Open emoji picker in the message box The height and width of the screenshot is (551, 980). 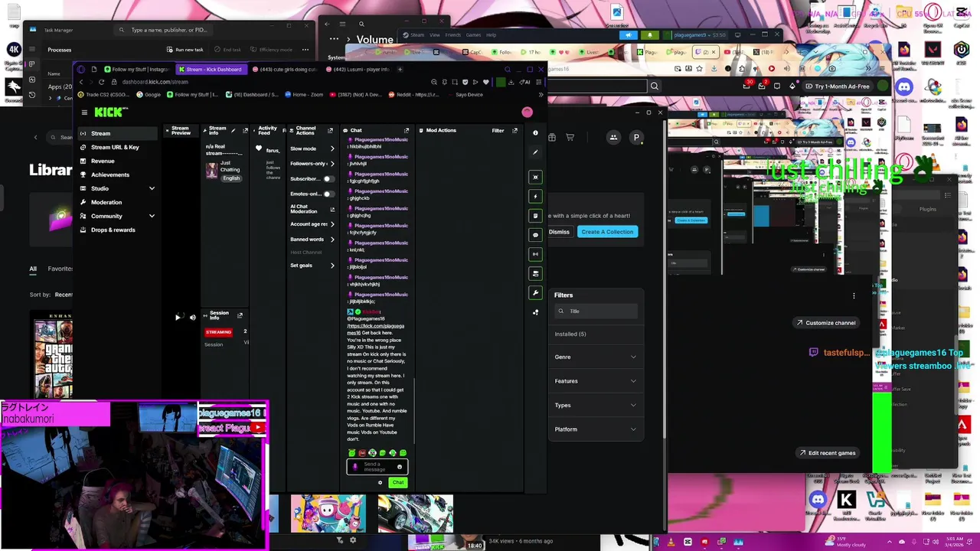[399, 467]
